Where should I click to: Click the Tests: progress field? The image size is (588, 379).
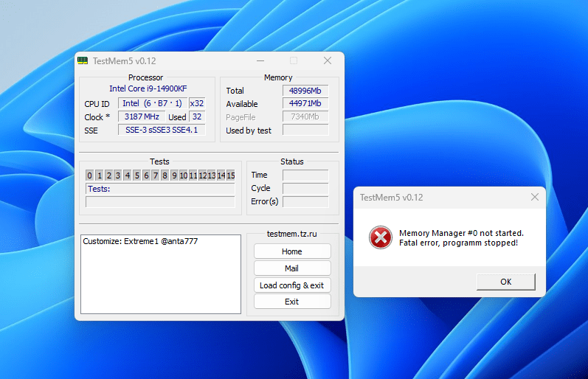pos(160,189)
